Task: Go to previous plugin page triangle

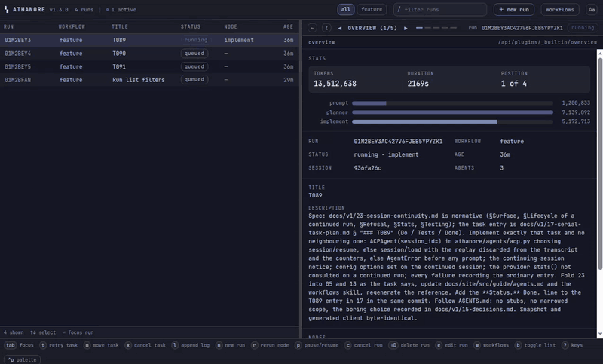Action: [x=340, y=28]
